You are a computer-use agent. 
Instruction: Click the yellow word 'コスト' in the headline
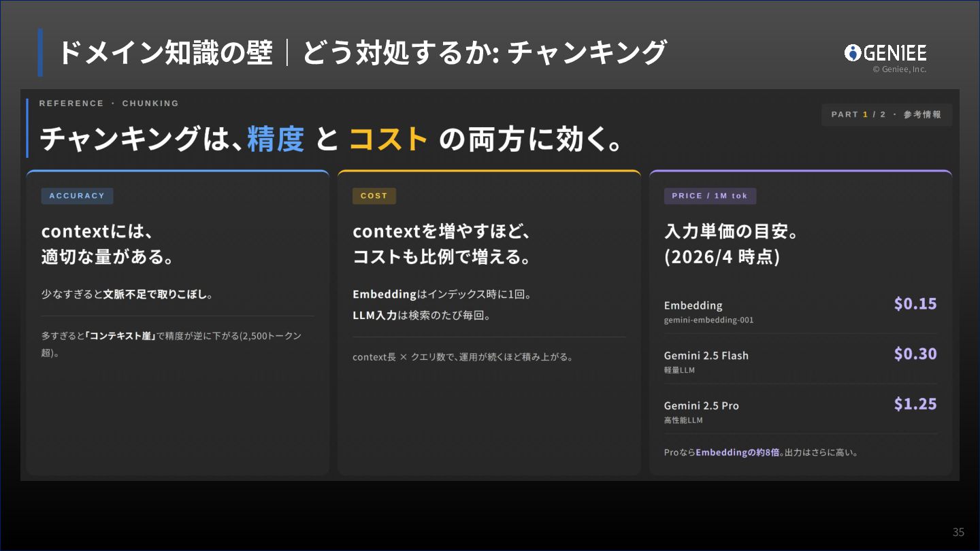tap(389, 139)
